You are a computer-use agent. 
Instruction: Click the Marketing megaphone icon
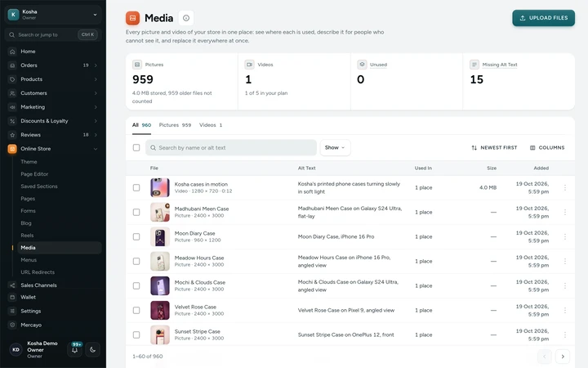(x=12, y=107)
